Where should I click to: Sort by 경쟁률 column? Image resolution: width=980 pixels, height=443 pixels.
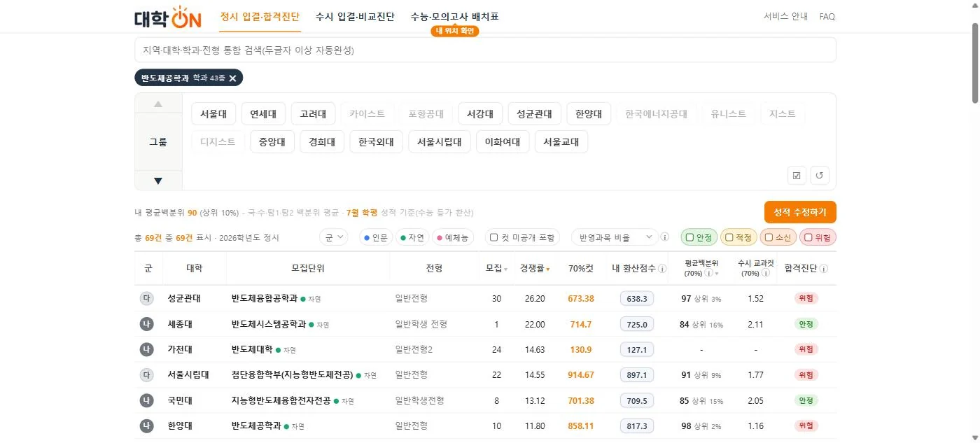pos(535,268)
